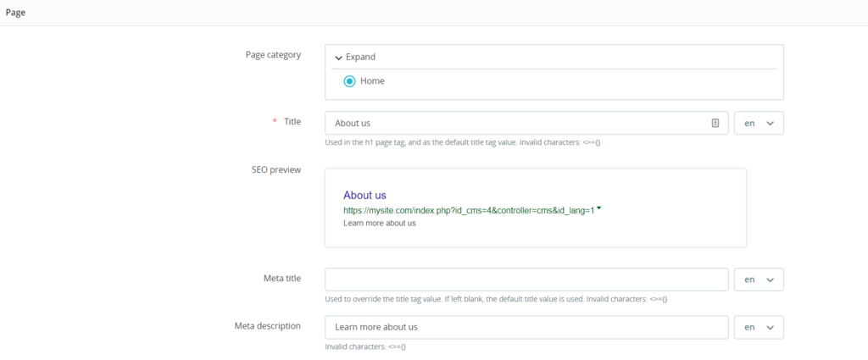Click the required Title label

click(292, 121)
